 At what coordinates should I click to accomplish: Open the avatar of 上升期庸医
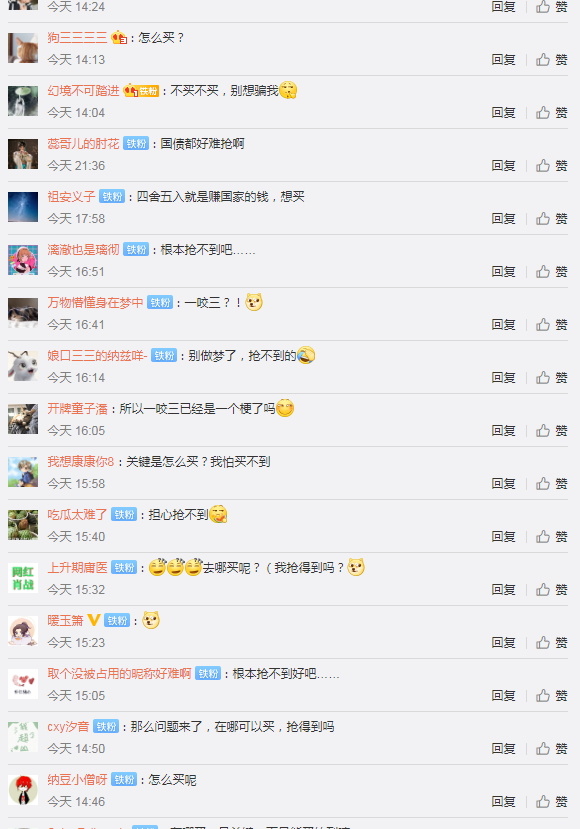(x=23, y=578)
